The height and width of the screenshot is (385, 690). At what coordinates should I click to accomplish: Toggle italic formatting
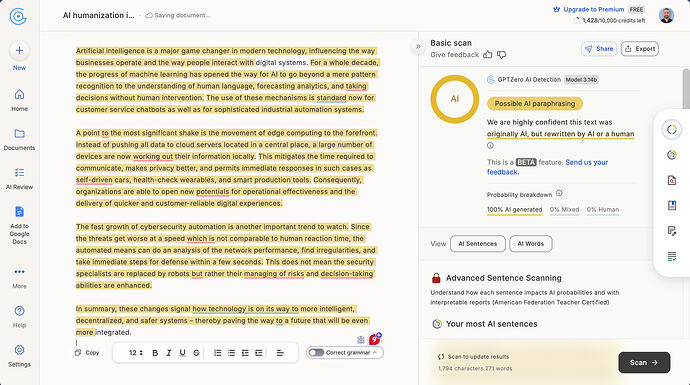pyautogui.click(x=169, y=353)
